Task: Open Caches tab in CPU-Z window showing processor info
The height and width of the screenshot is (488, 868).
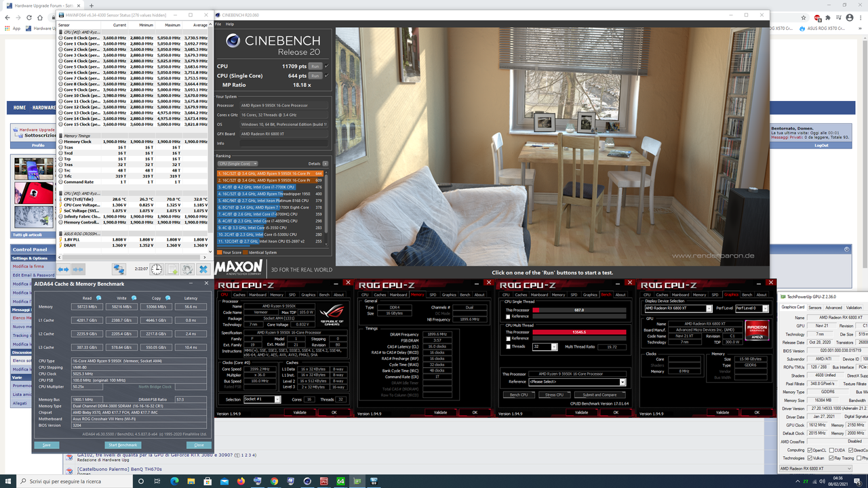Action: click(239, 295)
